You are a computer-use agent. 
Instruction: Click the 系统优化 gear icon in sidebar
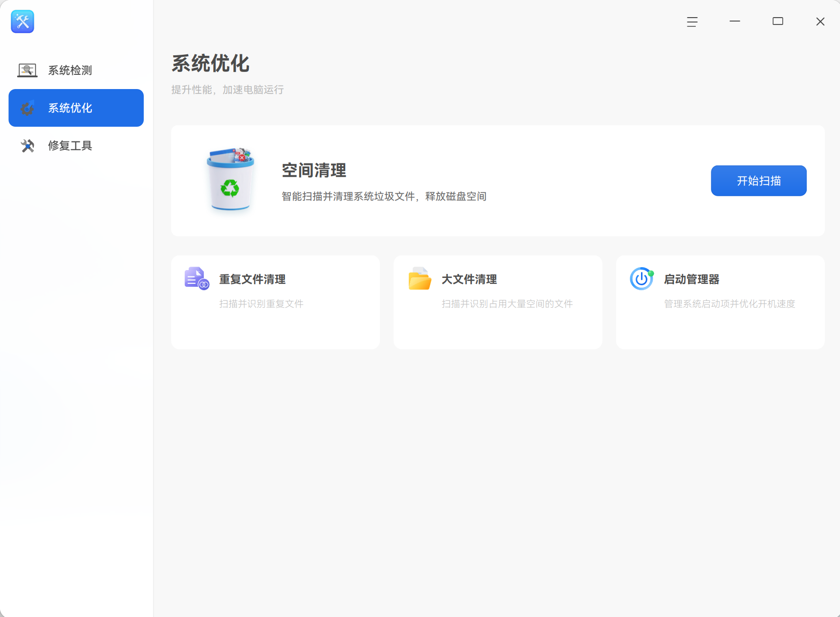pos(27,108)
